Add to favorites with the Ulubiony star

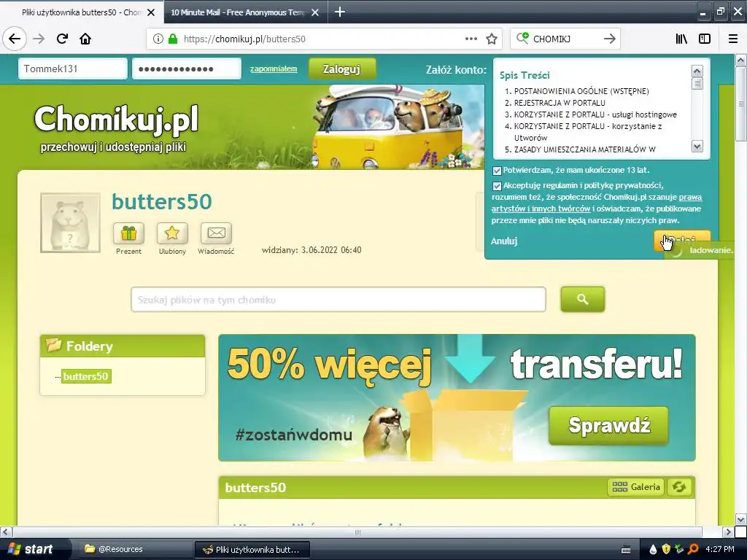tap(172, 233)
